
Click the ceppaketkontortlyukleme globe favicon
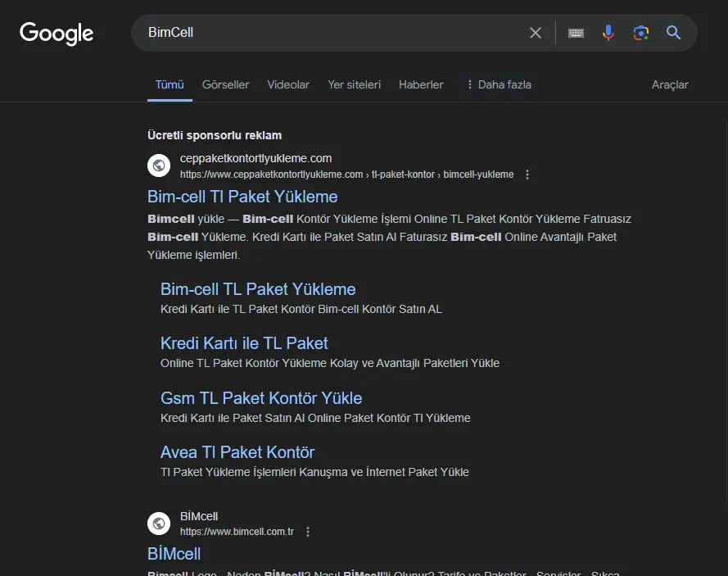(x=159, y=166)
